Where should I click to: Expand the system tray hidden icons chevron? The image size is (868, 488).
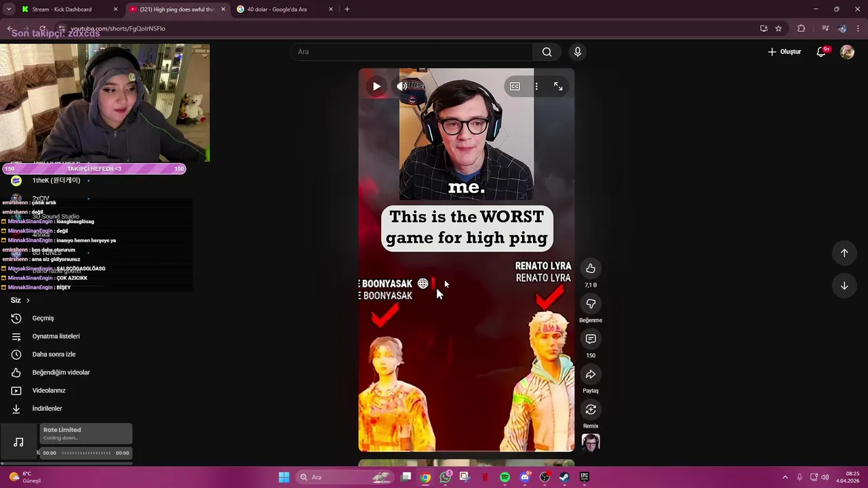point(785,477)
